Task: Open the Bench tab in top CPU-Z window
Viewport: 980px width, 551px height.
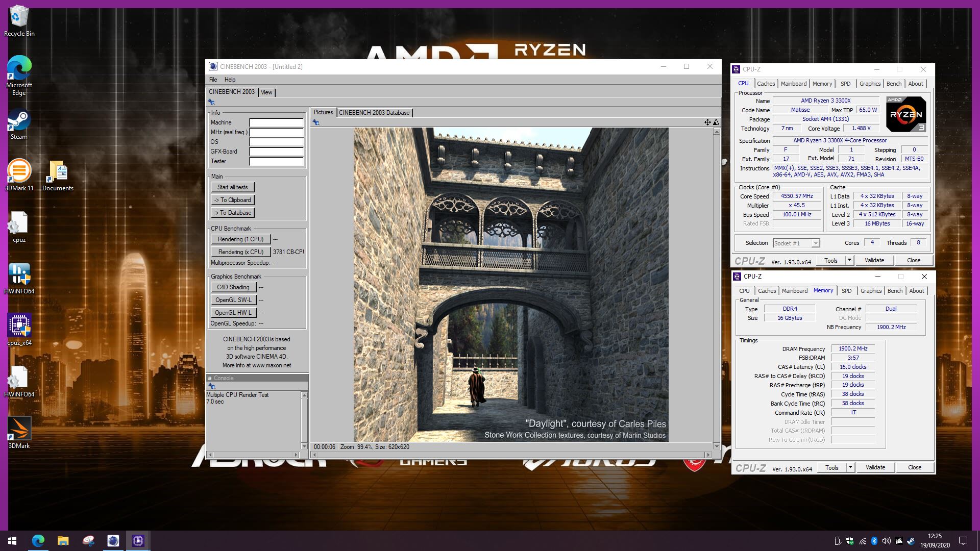Action: point(894,84)
